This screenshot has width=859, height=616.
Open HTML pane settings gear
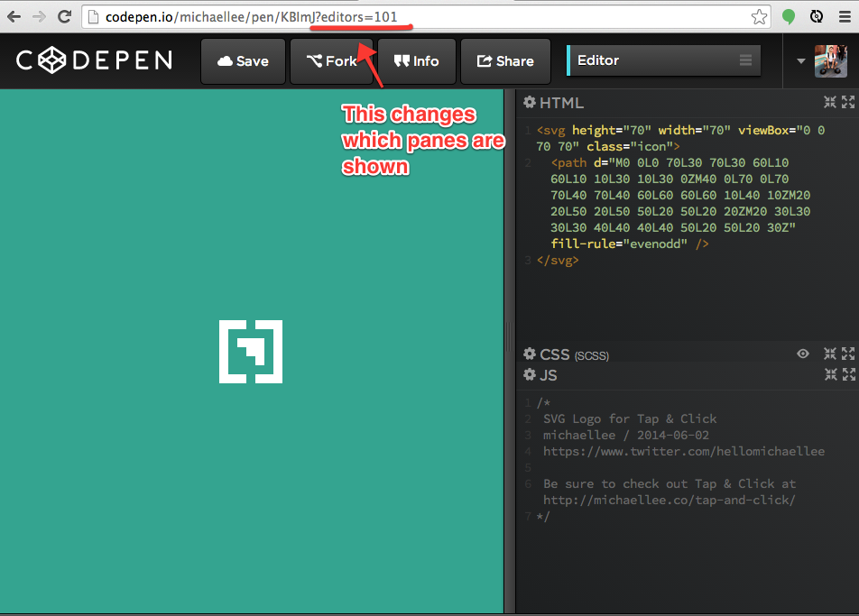pos(529,103)
